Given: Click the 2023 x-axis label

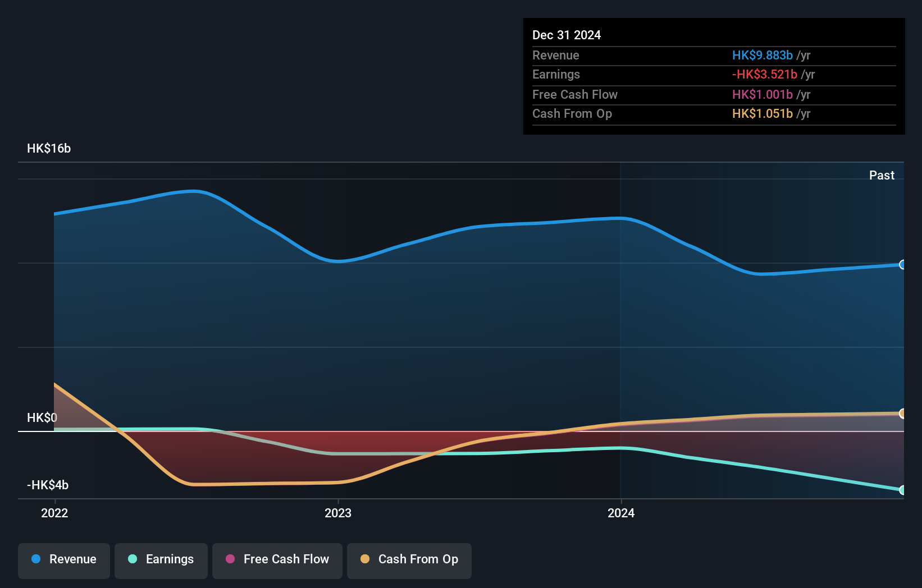Looking at the screenshot, I should point(338,513).
